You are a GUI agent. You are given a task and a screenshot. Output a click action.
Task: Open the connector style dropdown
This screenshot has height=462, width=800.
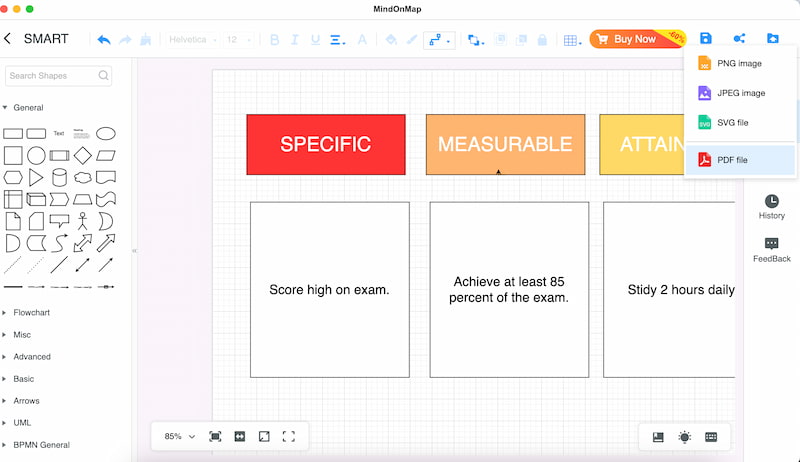(x=439, y=40)
